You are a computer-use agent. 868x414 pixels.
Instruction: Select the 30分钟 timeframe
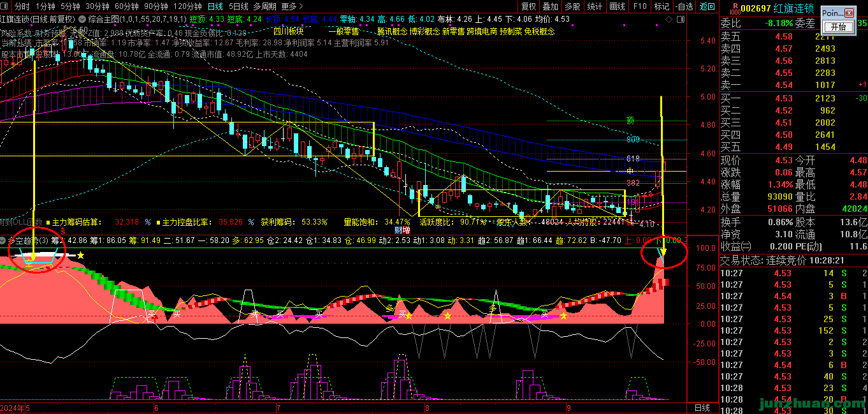98,6
